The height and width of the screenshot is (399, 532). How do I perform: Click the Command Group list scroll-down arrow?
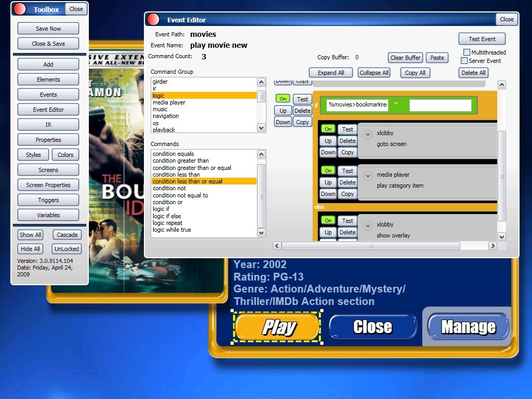click(x=261, y=128)
